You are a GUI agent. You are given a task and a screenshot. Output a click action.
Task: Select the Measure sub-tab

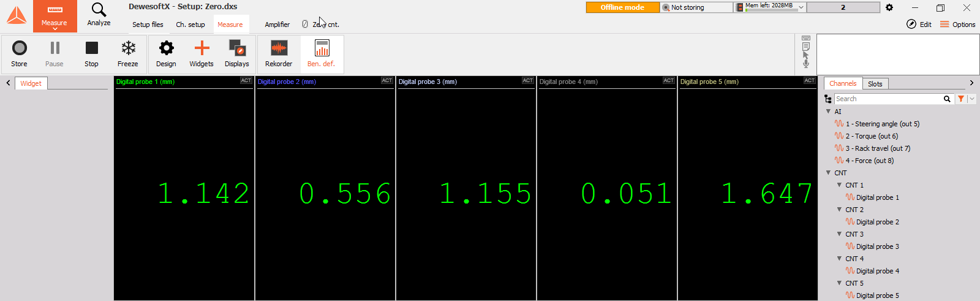click(x=230, y=25)
